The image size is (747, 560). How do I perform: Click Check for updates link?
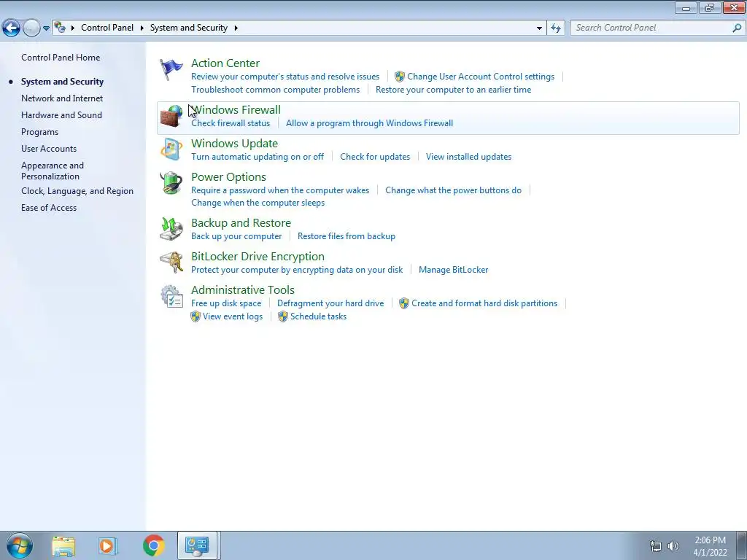tap(375, 157)
